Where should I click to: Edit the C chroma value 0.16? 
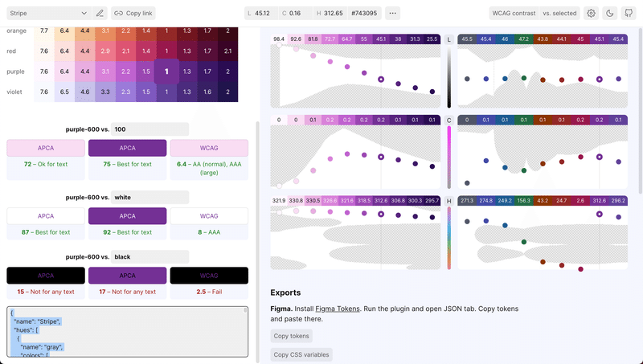(295, 13)
